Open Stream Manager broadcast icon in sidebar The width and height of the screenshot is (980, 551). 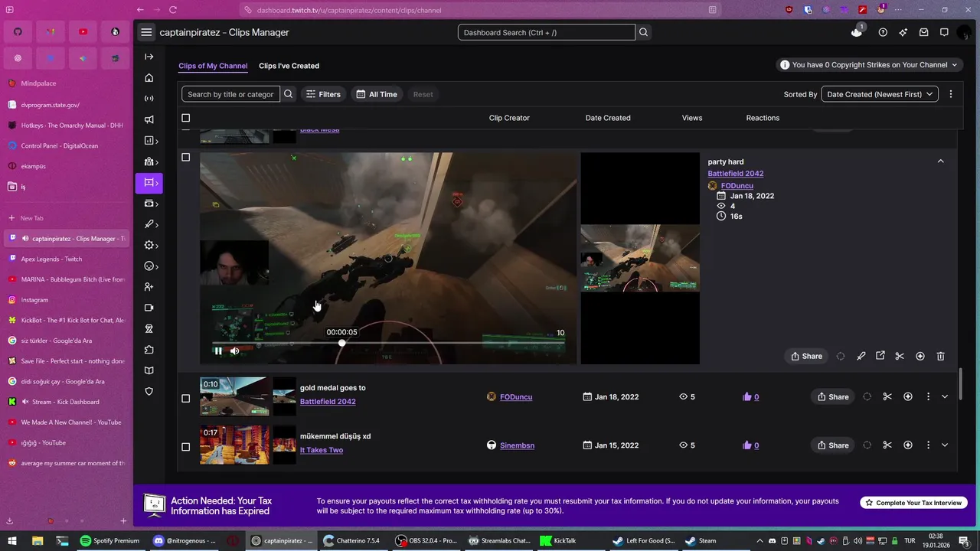149,99
